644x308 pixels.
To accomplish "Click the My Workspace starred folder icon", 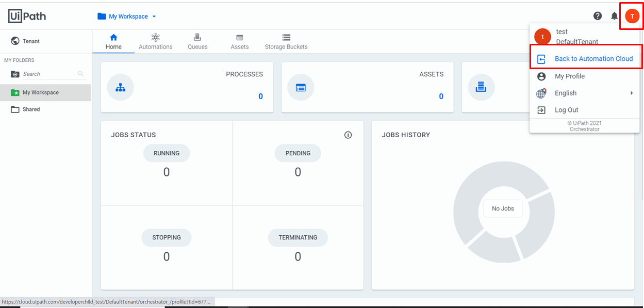I will 15,92.
